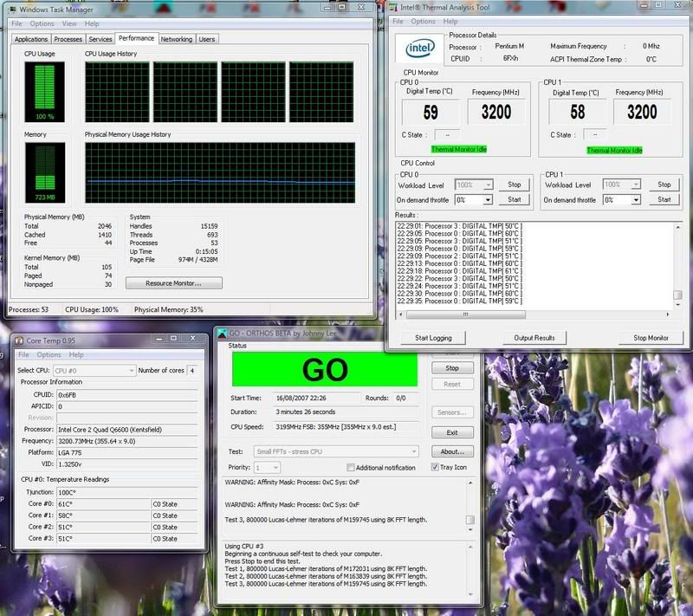Open the Options menu in Core Temp
Screen dimensions: 693x616
pyautogui.click(x=49, y=354)
